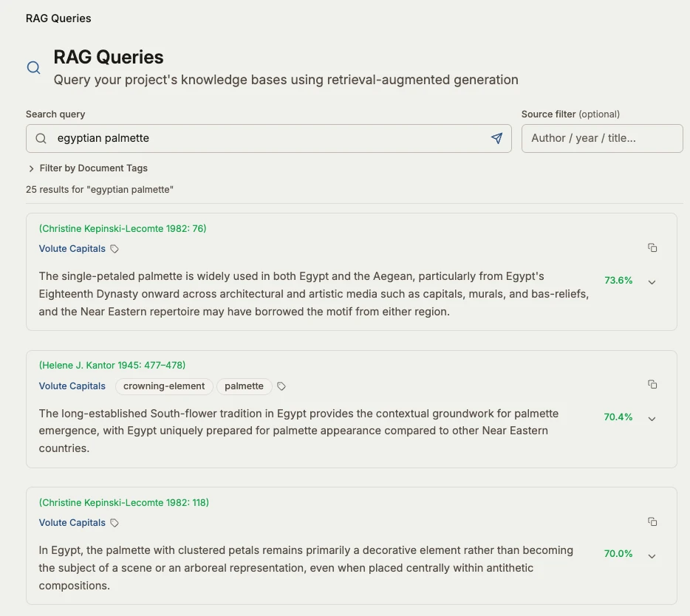Select the palmette tag chip

(x=245, y=386)
